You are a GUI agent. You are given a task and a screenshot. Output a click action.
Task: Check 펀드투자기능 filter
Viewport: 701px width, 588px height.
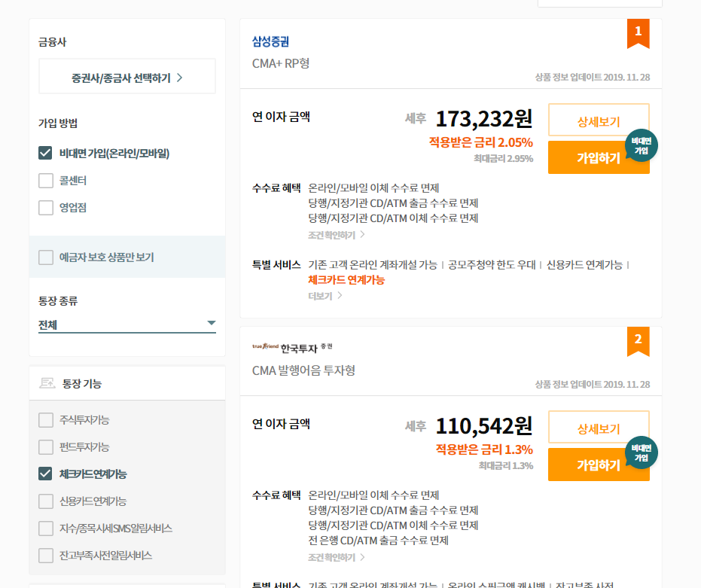click(x=46, y=446)
